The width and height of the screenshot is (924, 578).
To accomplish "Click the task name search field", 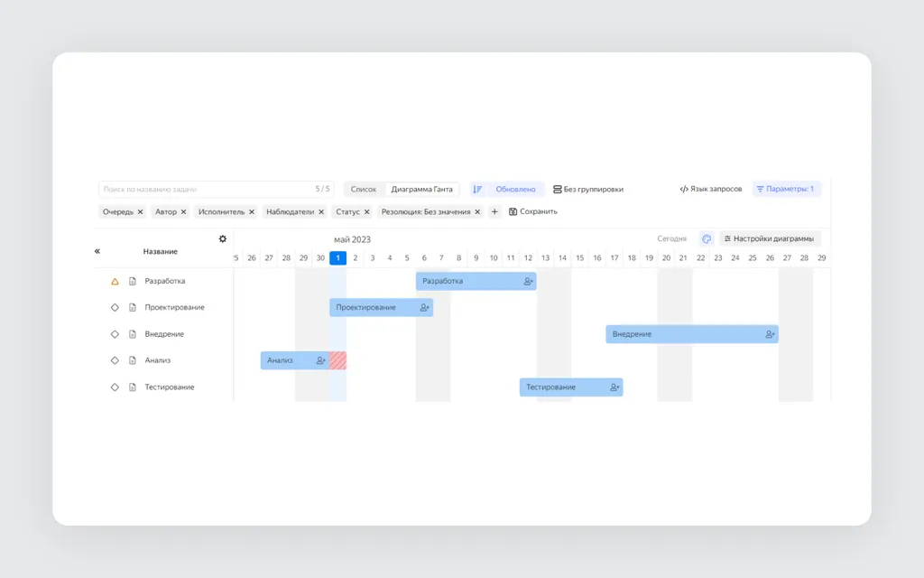I will click(x=216, y=190).
